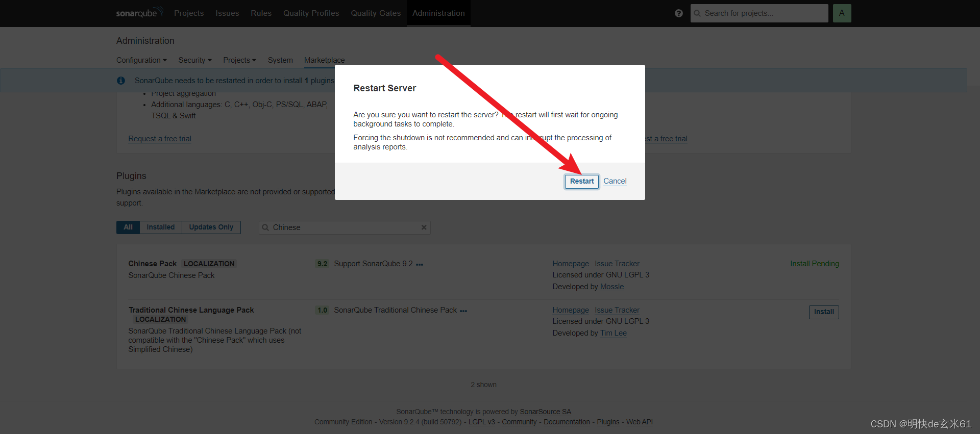This screenshot has width=980, height=434.
Task: Expand details dots for Traditional Chinese Pack
Action: [463, 311]
